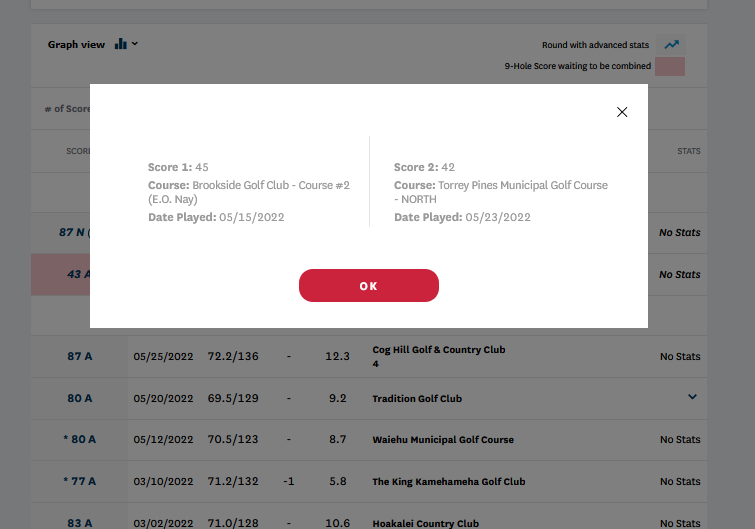755x529 pixels.
Task: Open the * 77 A score entry
Action: 78,481
